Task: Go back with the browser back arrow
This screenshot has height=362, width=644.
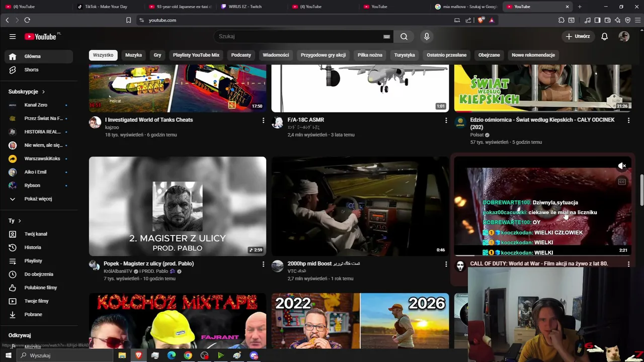Action: coord(7,20)
